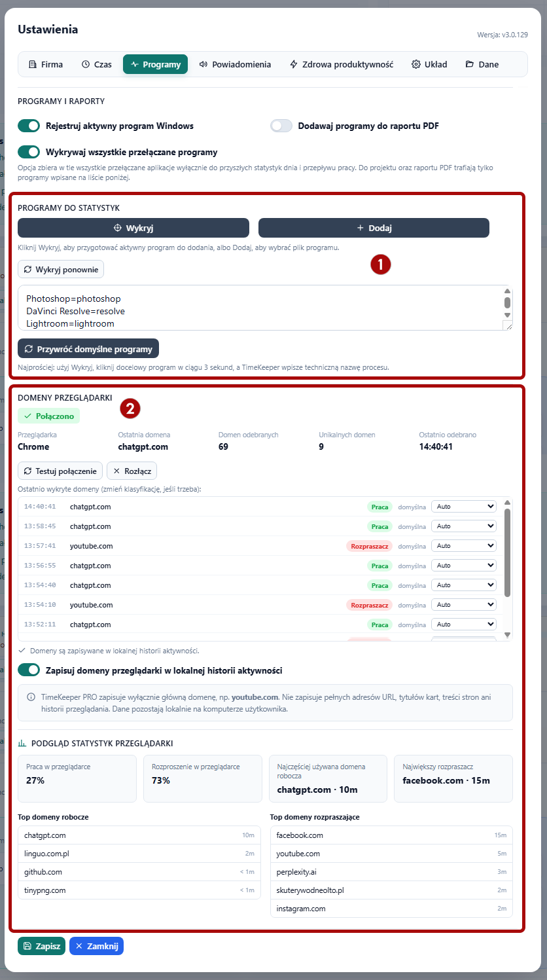Click the gear icon on Układ tab

415,64
